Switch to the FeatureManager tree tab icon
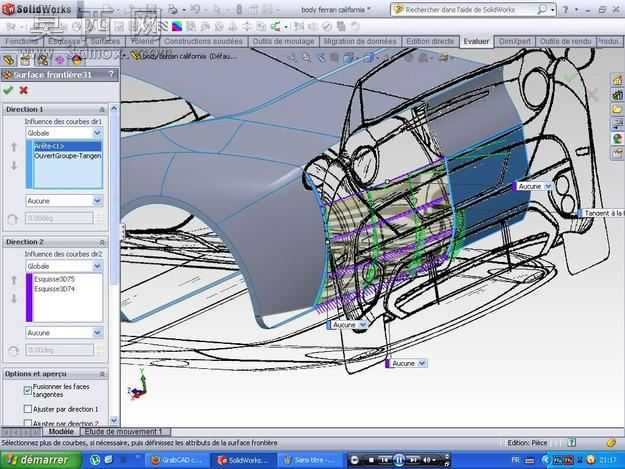The height and width of the screenshot is (469, 625). point(8,60)
